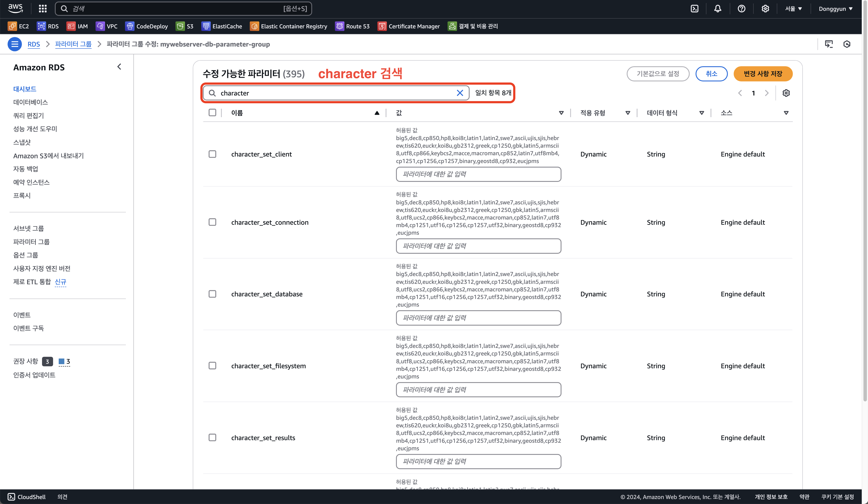The image size is (868, 504).
Task: Open Elastic Container Registry shortcut
Action: 289,26
